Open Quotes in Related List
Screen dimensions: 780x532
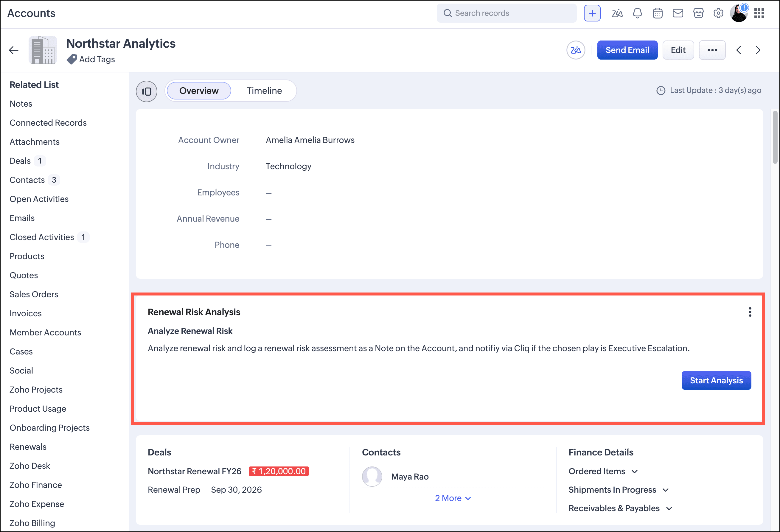[24, 276]
